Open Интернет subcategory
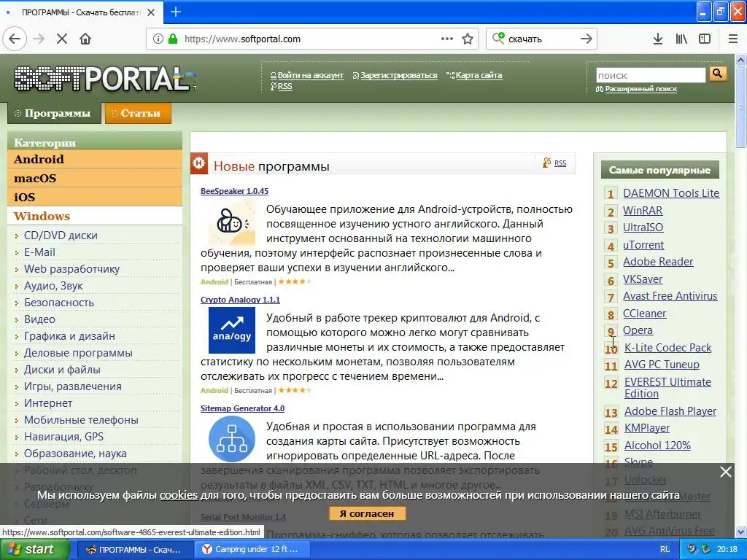This screenshot has width=747, height=560. 48,403
